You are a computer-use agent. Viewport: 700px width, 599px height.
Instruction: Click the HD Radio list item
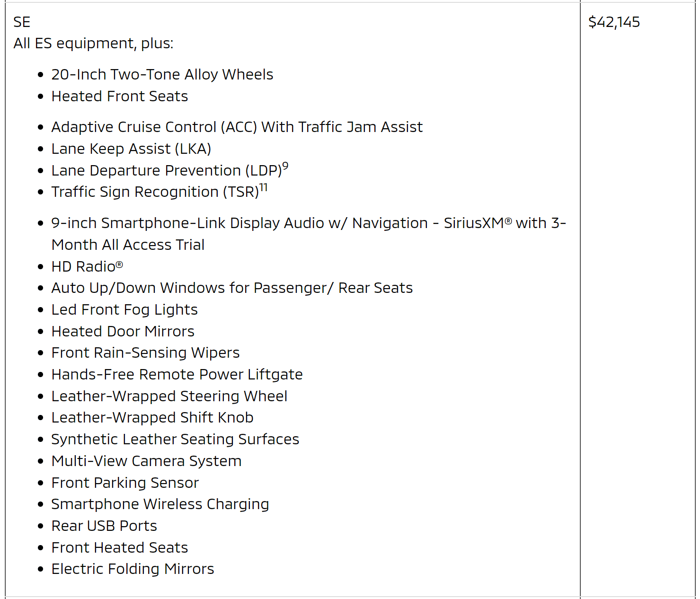point(87,267)
